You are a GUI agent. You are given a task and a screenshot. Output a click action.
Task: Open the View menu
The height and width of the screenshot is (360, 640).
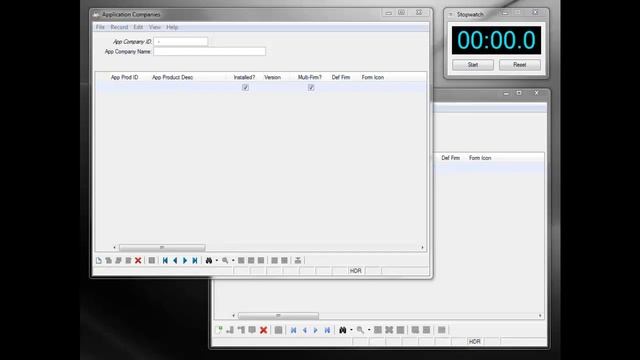pos(155,27)
